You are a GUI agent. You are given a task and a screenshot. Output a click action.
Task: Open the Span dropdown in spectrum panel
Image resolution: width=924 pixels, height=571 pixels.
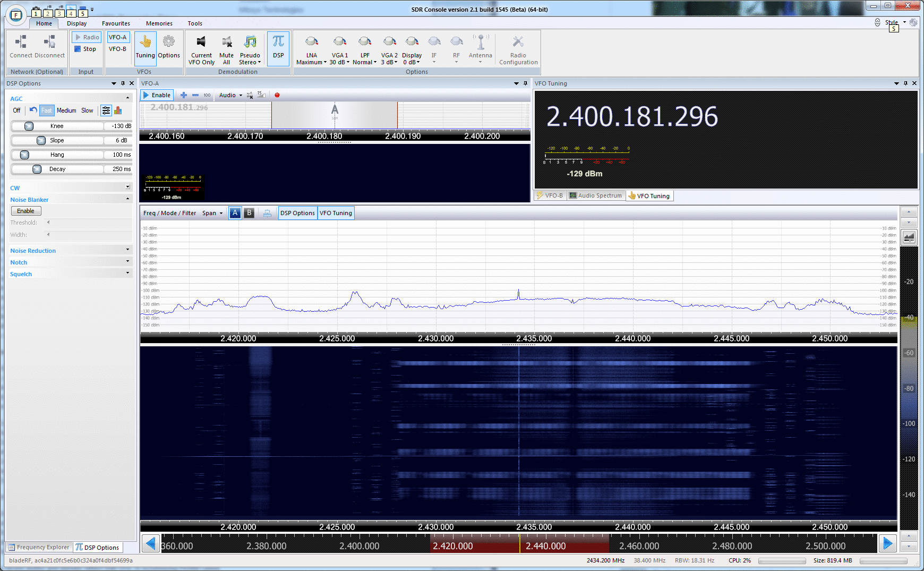click(212, 212)
